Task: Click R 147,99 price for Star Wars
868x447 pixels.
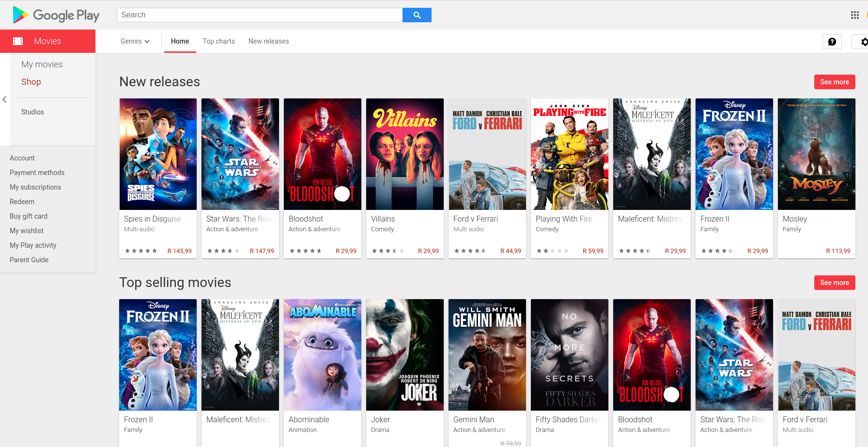Action: [x=262, y=251]
